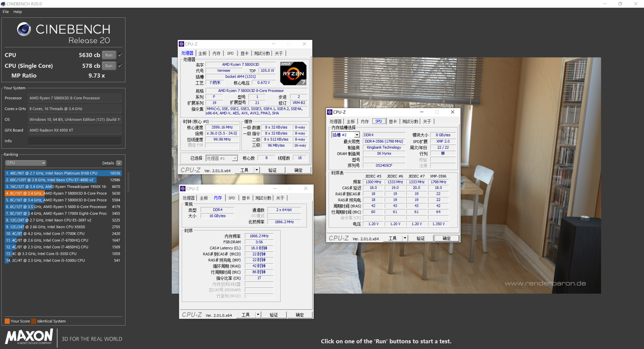Click the orange Your Score legend square
Image resolution: width=644 pixels, height=349 pixels.
coord(7,321)
